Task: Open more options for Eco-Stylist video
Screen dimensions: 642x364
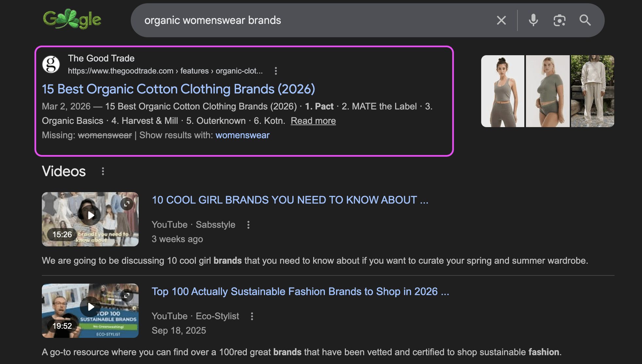Action: 252,316
